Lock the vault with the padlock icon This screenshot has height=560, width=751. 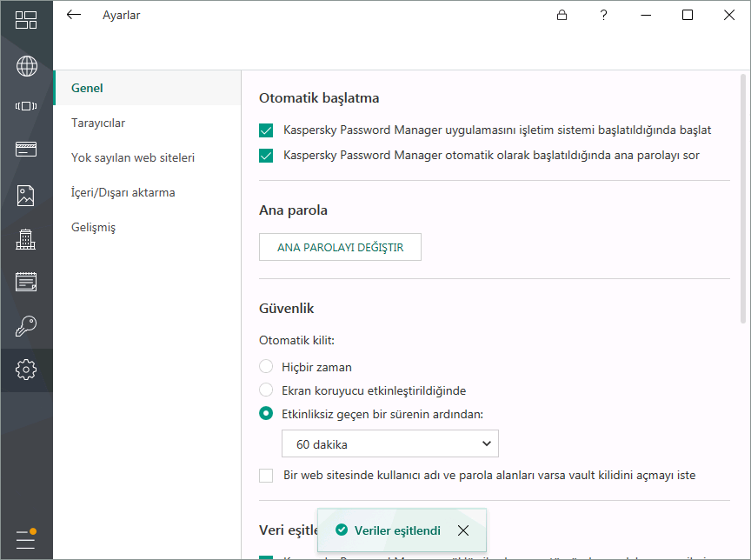[x=562, y=15]
